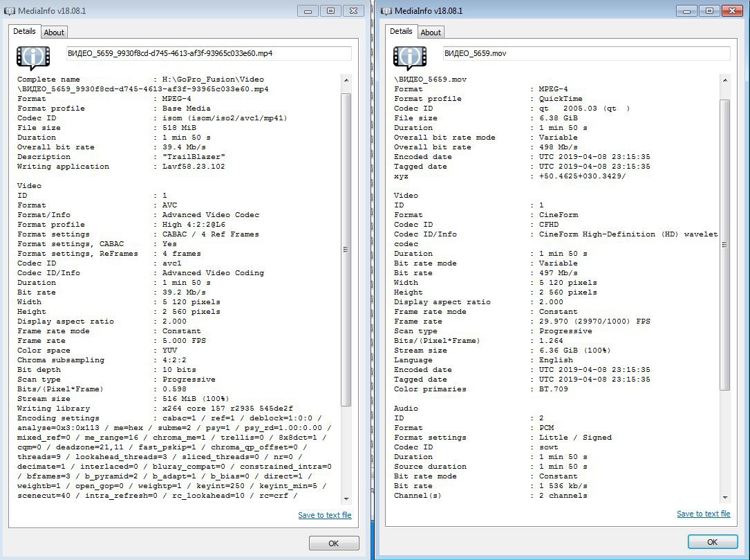Click OK button in left window
The height and width of the screenshot is (560, 750).
pos(334,543)
